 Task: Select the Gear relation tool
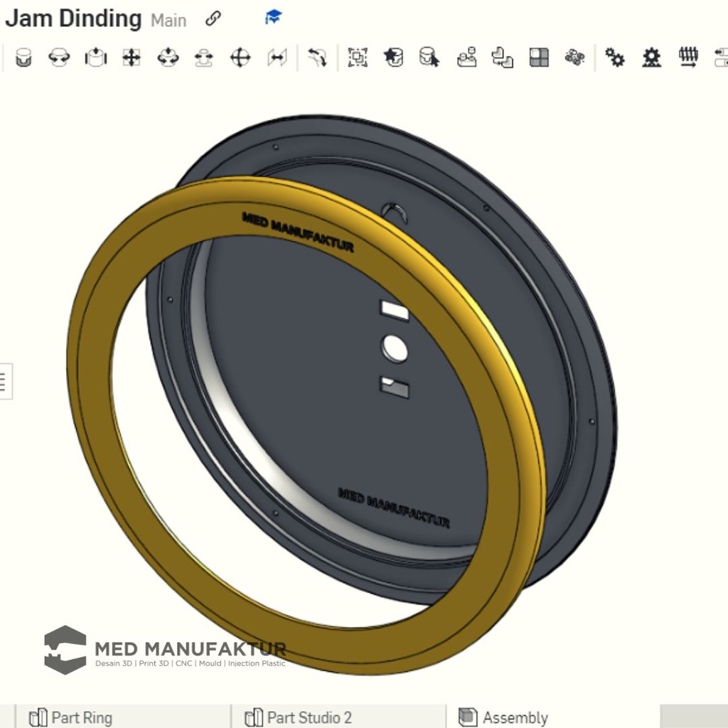pos(615,58)
